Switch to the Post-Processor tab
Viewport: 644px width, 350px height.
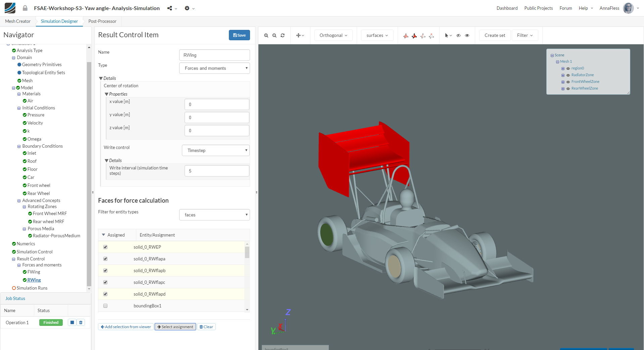point(102,21)
